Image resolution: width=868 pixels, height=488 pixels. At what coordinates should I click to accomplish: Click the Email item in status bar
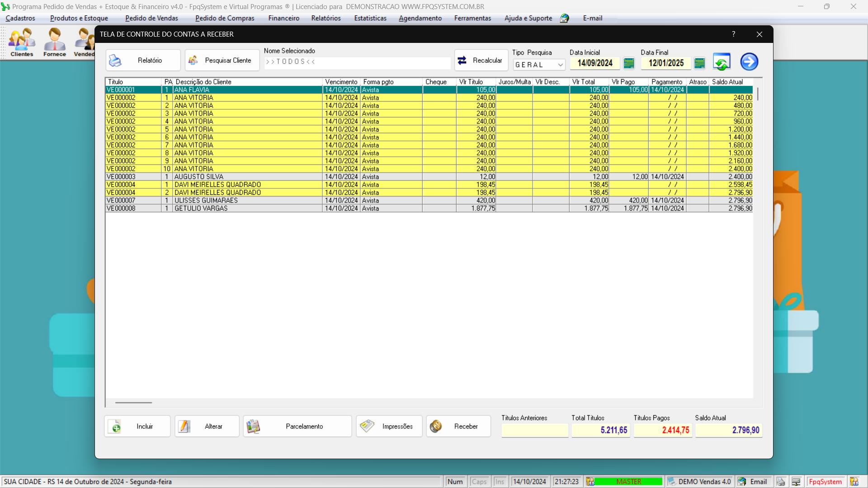click(754, 482)
